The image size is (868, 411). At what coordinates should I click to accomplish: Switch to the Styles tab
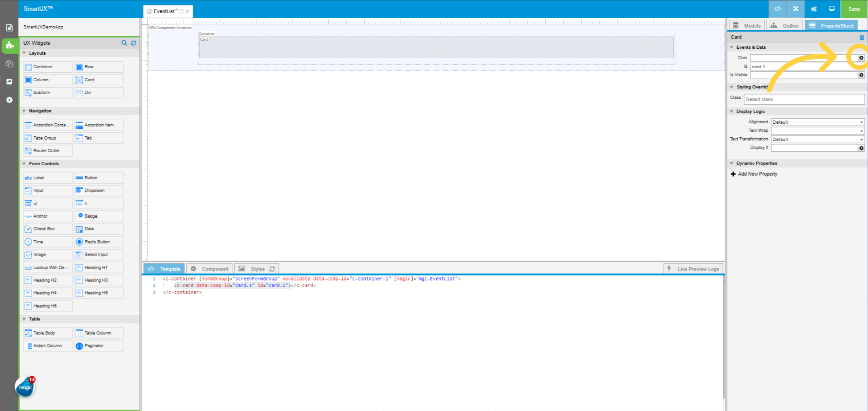(256, 269)
